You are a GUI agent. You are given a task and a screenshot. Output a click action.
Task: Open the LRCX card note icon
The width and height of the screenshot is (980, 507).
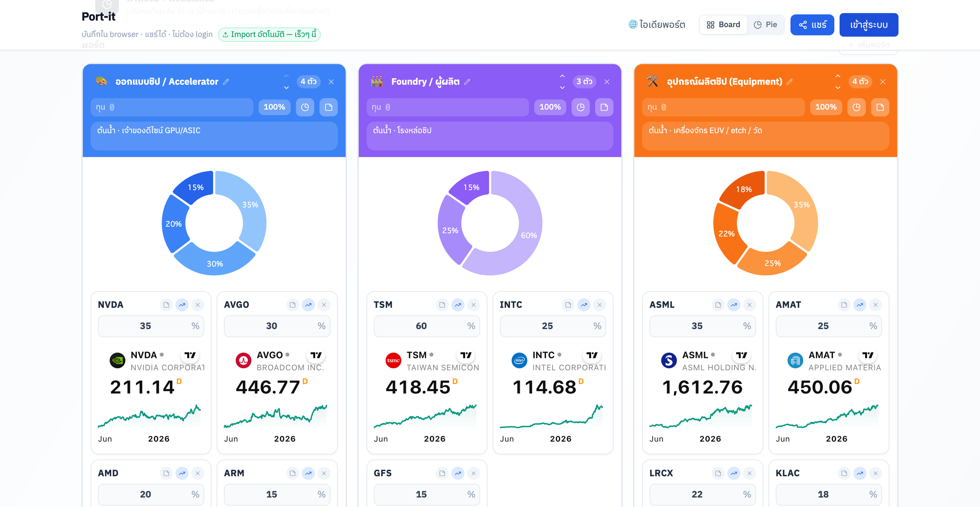pos(718,473)
